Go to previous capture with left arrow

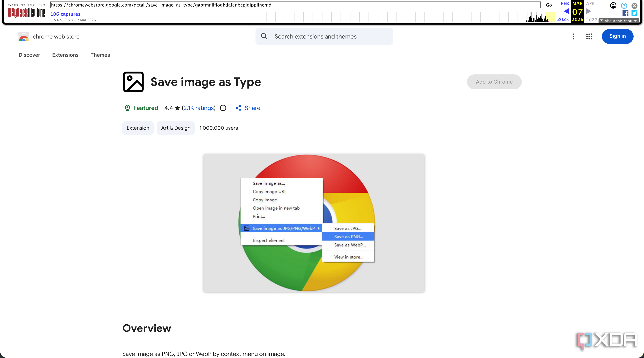[566, 11]
